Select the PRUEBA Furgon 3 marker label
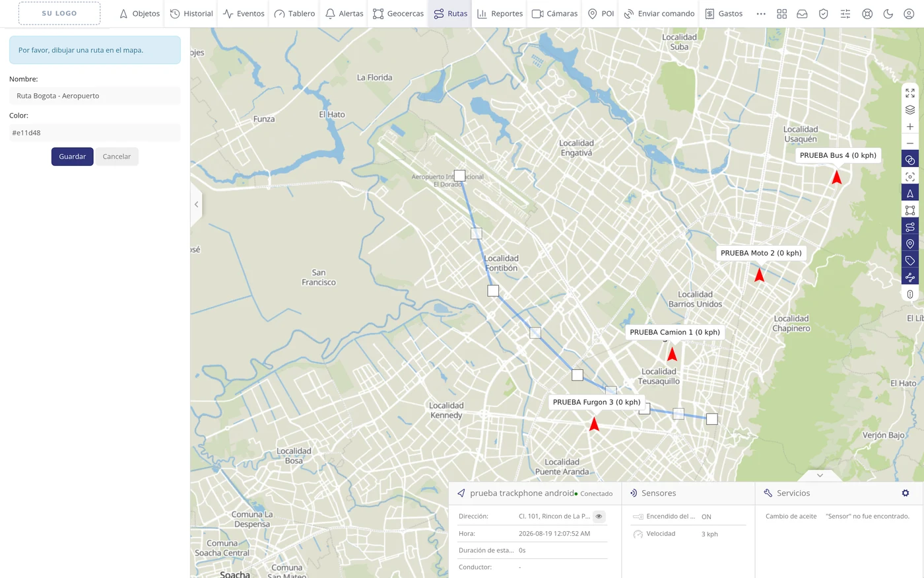The height and width of the screenshot is (578, 924). tap(597, 402)
